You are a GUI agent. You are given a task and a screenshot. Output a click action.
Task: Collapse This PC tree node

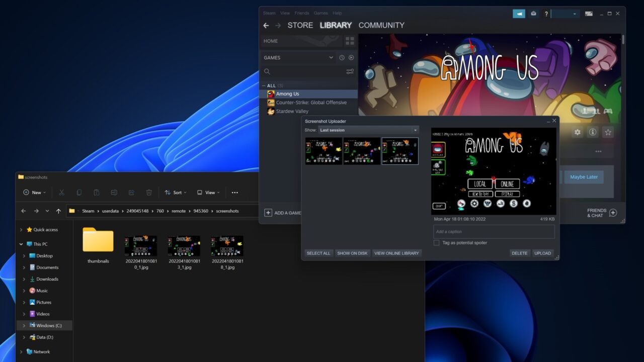pos(21,244)
